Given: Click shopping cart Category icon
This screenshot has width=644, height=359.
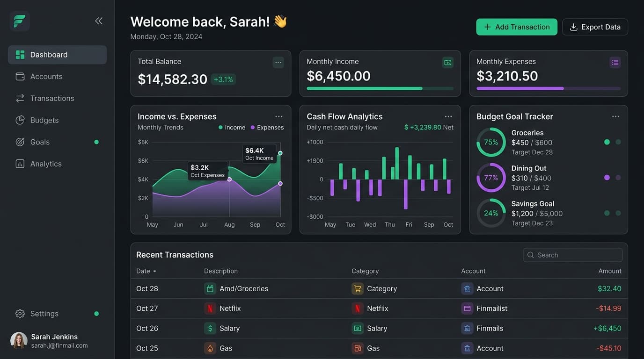Looking at the screenshot, I should [x=358, y=288].
